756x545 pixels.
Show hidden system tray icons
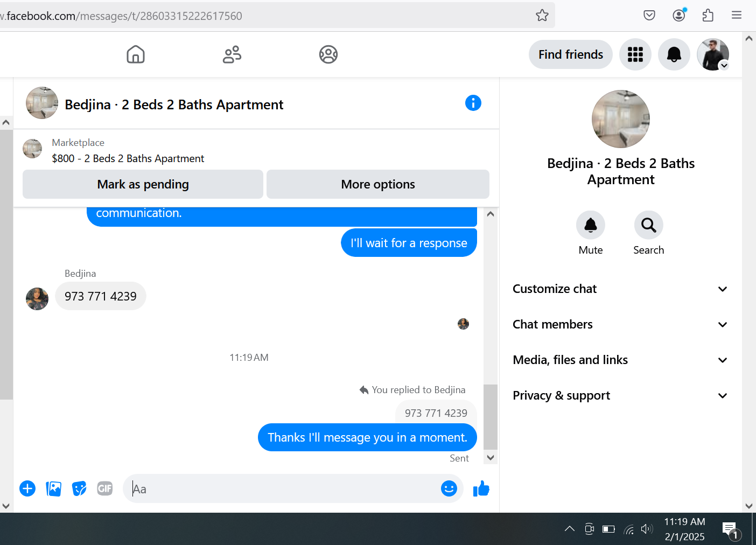tap(570, 529)
